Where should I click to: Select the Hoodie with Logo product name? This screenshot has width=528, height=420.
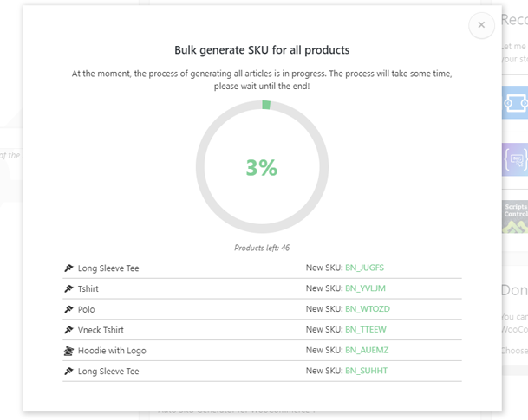tap(112, 351)
